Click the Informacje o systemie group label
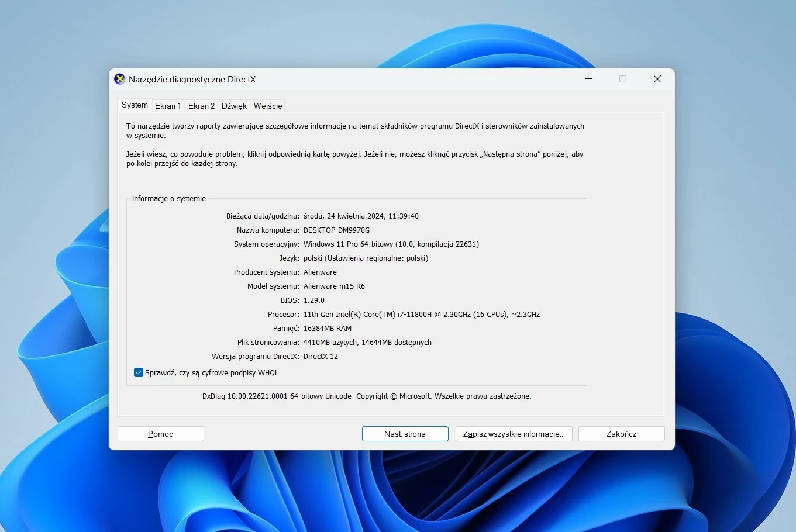Viewport: 796px width, 532px height. coord(168,199)
